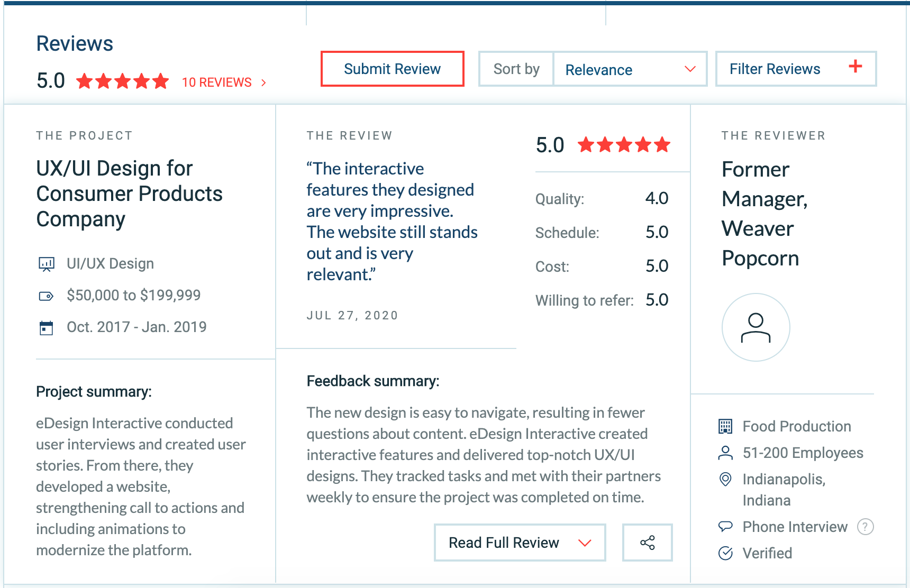The image size is (910, 588).
Task: Click the reviewer avatar placeholder icon
Action: pos(756,327)
